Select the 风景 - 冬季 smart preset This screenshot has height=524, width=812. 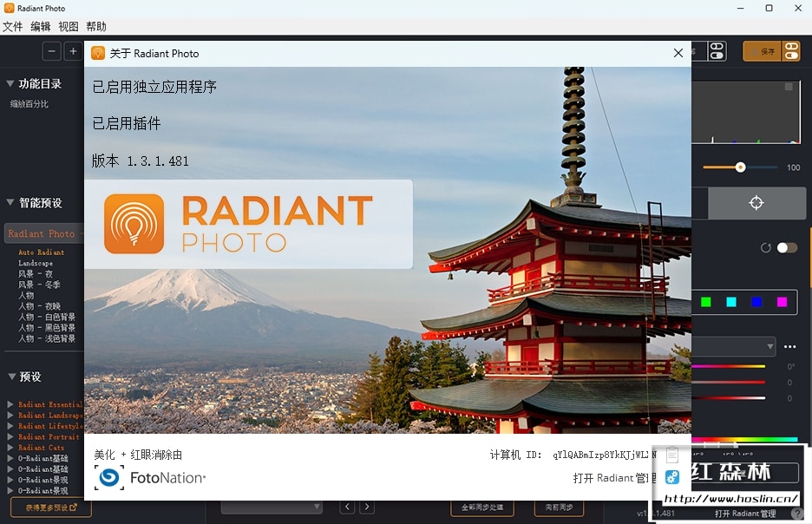tap(39, 285)
